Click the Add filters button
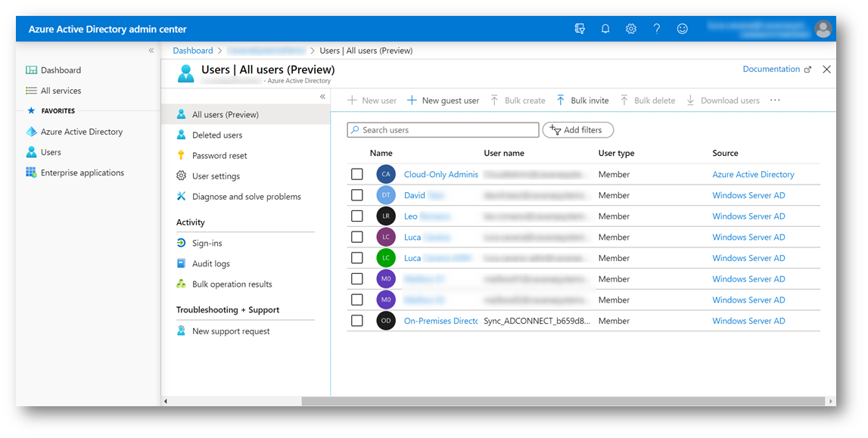Image resolution: width=868 pixels, height=438 pixels. [x=578, y=130]
